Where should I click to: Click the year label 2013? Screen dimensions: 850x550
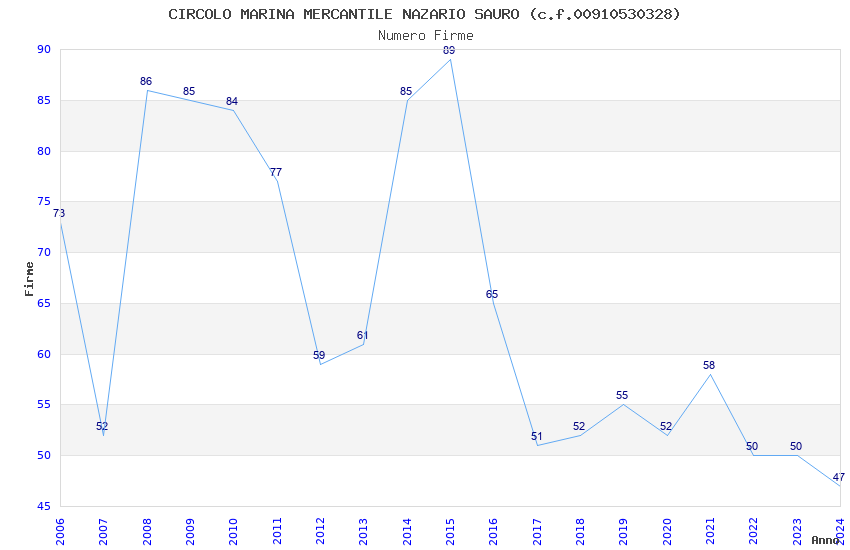[363, 532]
